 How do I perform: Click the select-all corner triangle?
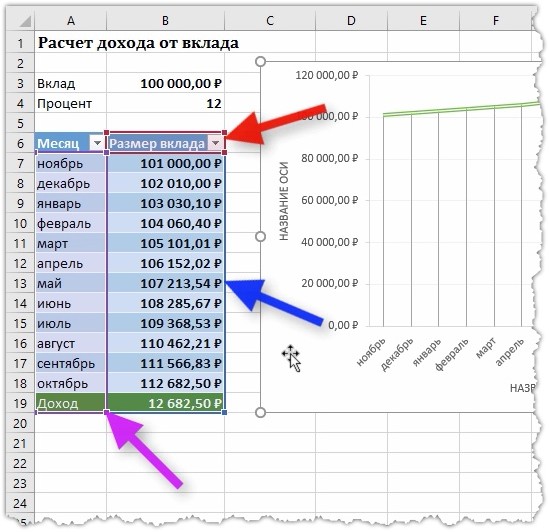tap(25, 22)
